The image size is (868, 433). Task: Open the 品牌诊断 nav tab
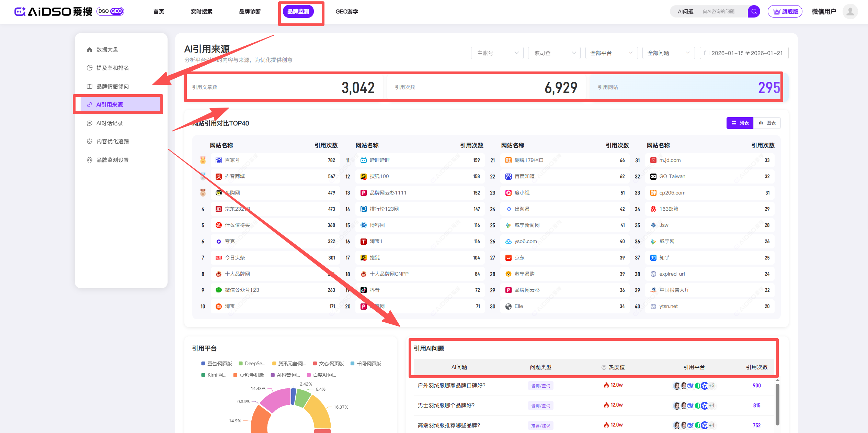click(250, 11)
